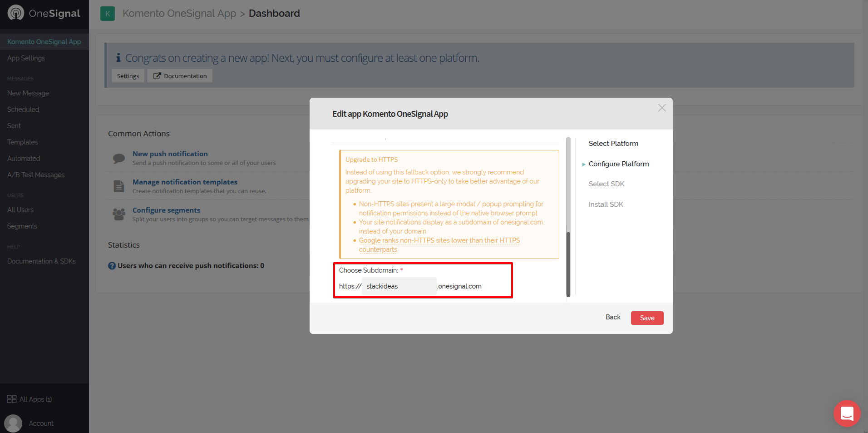Open Configure segments link
868x433 pixels.
tap(166, 210)
